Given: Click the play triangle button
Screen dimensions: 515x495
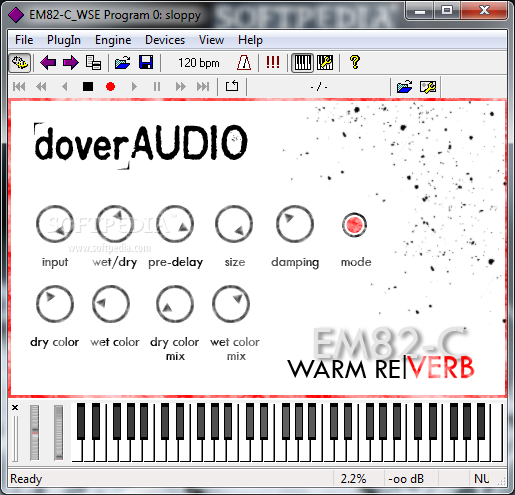Looking at the screenshot, I should tap(134, 87).
